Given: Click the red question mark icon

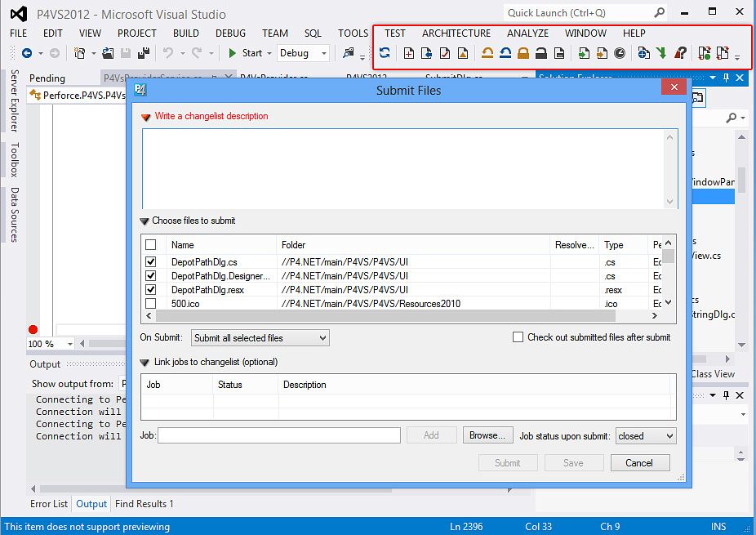Looking at the screenshot, I should click(x=680, y=53).
